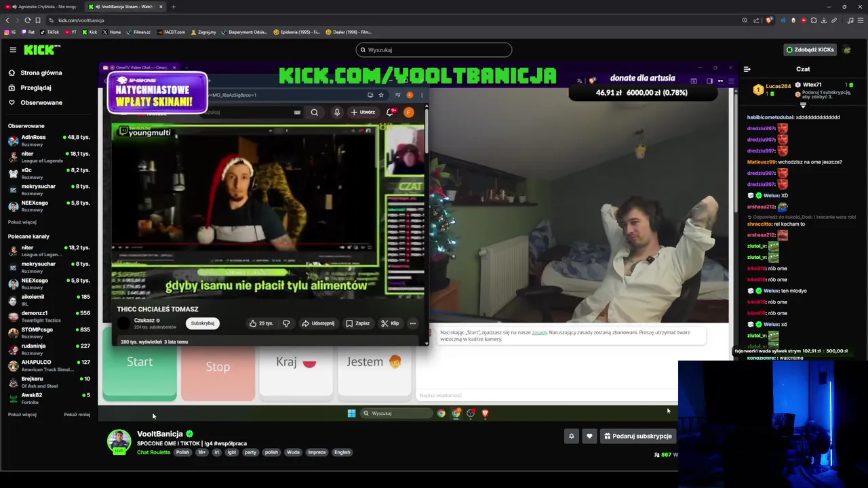Open TikTok bookmark
Image resolution: width=868 pixels, height=488 pixels.
tap(50, 32)
